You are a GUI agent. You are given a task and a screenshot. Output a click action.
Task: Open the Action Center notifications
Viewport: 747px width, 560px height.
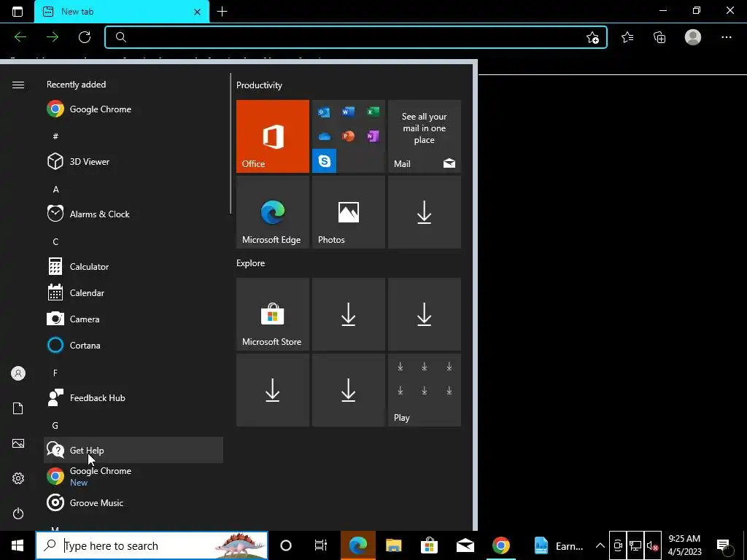point(723,545)
